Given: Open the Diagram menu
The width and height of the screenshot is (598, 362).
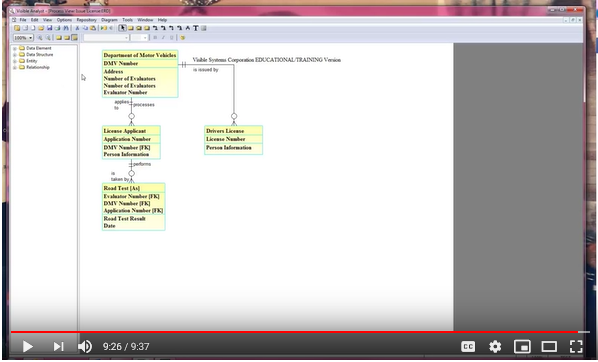Looking at the screenshot, I should click(109, 20).
